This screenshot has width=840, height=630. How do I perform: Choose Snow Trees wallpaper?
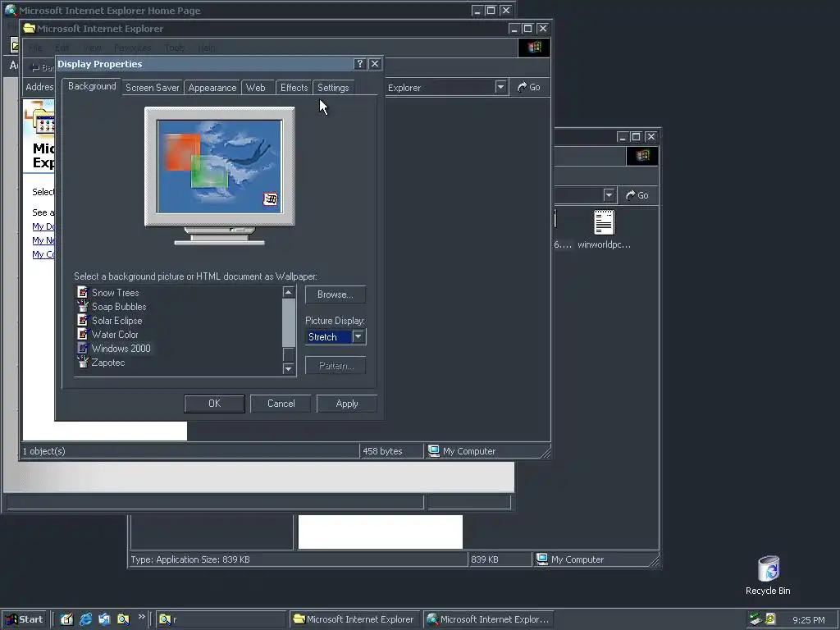coord(115,293)
